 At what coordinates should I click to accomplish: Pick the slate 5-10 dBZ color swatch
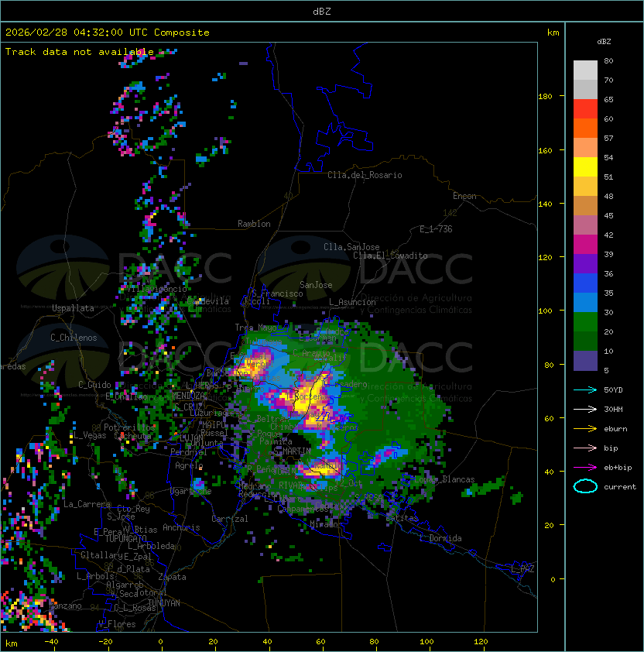585,361
